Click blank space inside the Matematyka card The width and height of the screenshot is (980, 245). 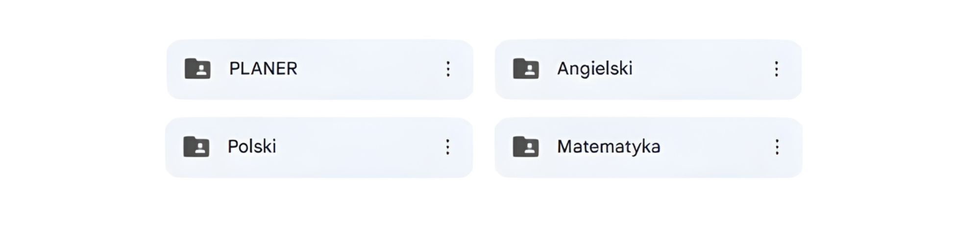coord(715,147)
